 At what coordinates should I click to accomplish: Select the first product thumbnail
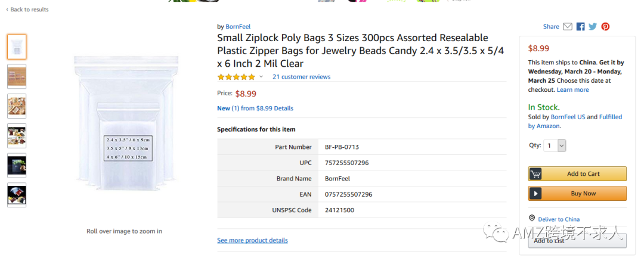pyautogui.click(x=17, y=46)
